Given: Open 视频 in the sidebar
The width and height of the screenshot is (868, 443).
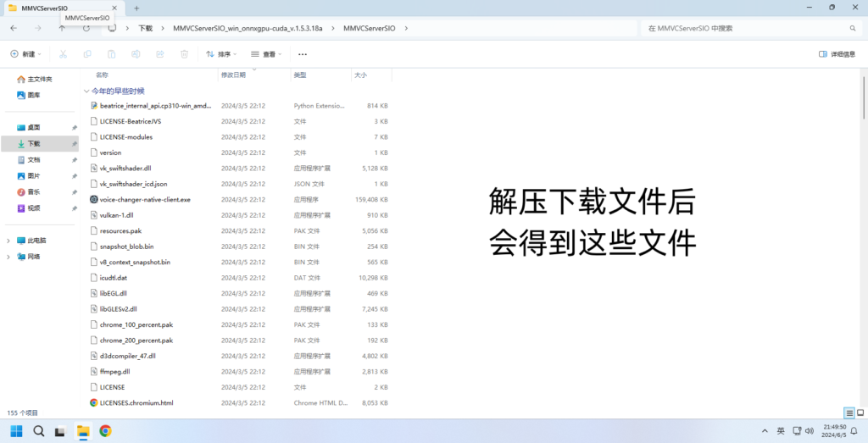Looking at the screenshot, I should click(x=29, y=208).
